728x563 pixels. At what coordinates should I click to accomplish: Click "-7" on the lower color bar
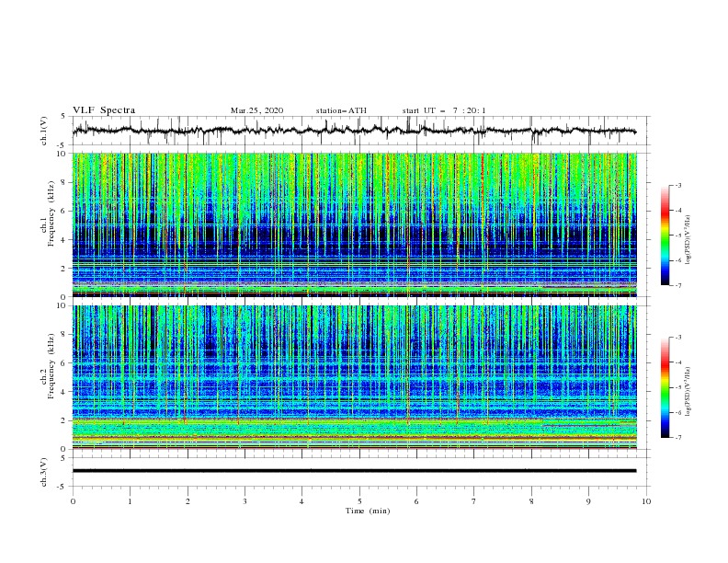coord(677,438)
